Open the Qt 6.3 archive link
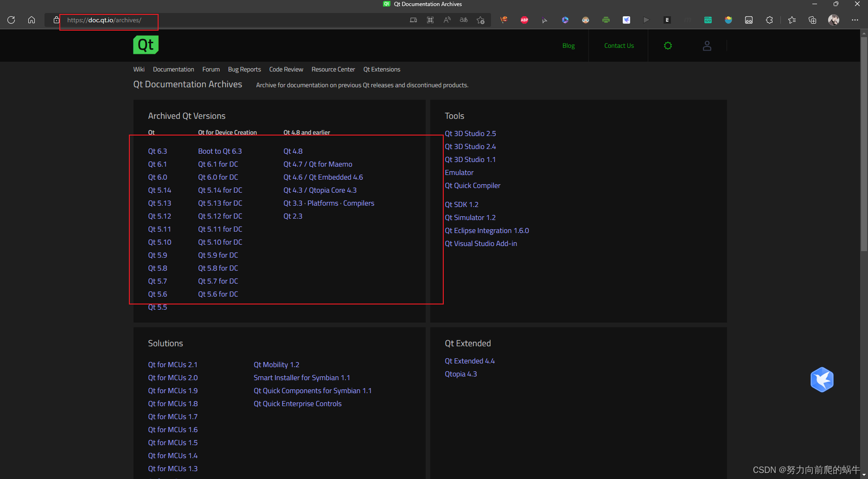 tap(158, 151)
